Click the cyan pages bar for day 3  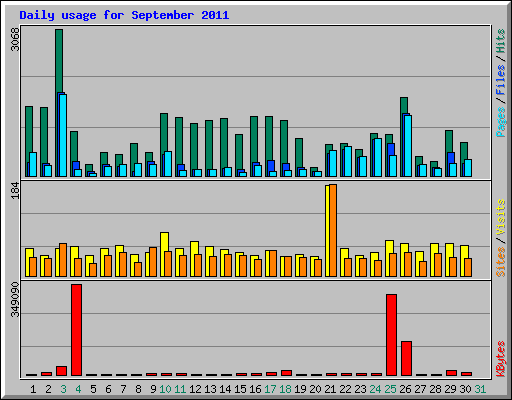click(x=63, y=135)
